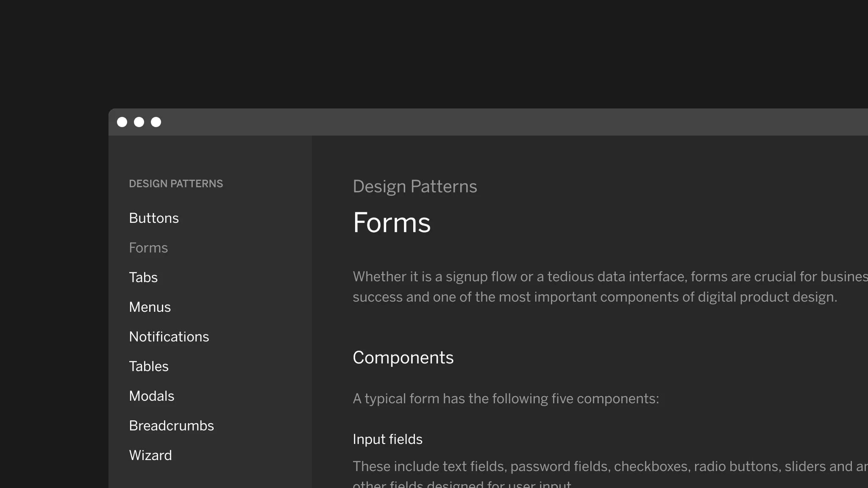Screen dimensions: 868x488
Task: Click the 'A typical form has' sentence
Action: [x=506, y=399]
